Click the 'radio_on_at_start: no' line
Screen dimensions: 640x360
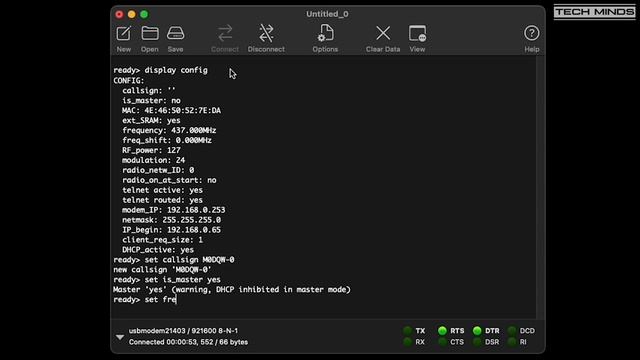[x=169, y=180]
